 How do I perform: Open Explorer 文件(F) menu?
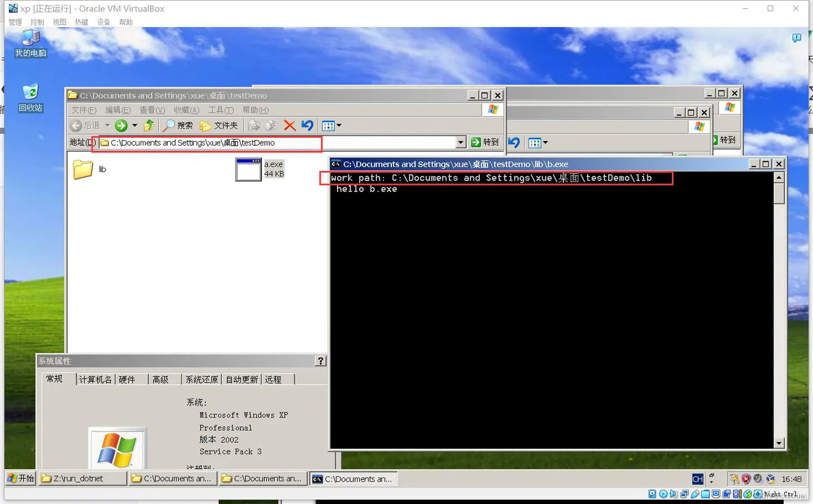click(x=84, y=110)
